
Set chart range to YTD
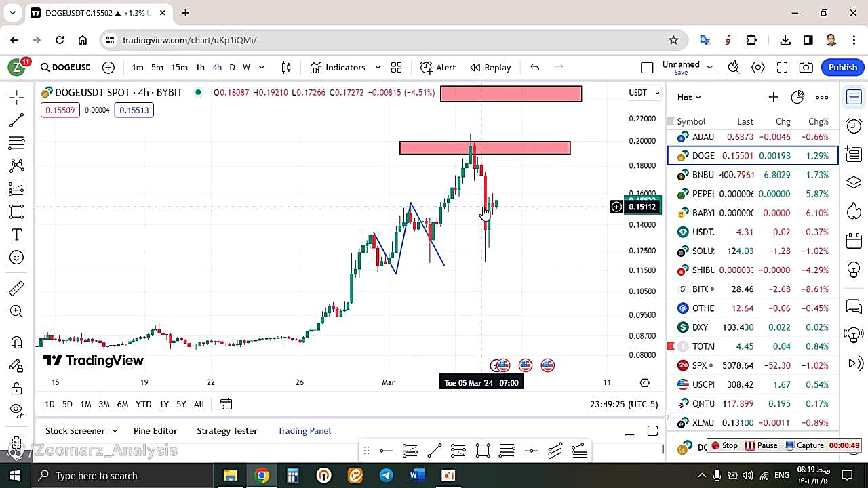143,404
